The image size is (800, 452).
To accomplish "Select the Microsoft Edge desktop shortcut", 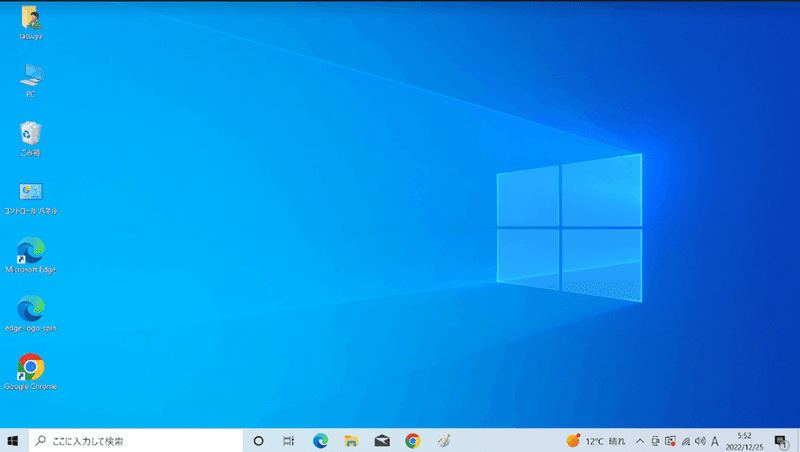I will pos(31,255).
